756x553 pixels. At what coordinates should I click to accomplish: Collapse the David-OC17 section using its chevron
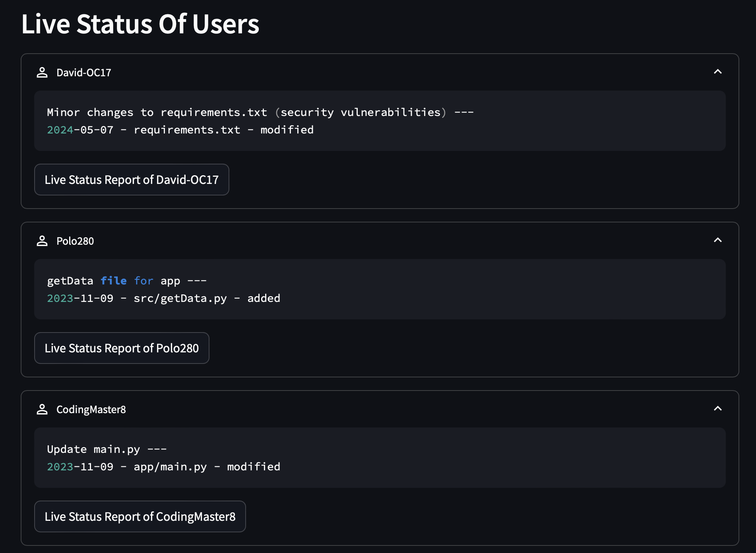[x=717, y=72]
